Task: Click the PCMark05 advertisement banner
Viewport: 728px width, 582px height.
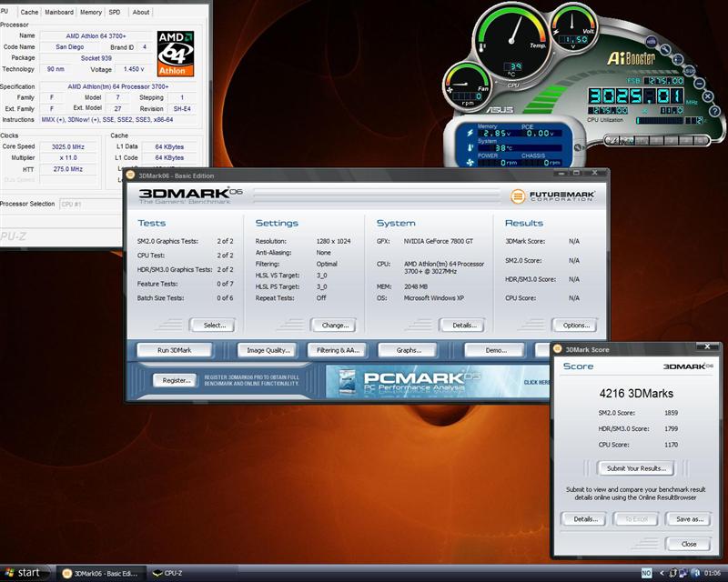Action: [x=439, y=382]
